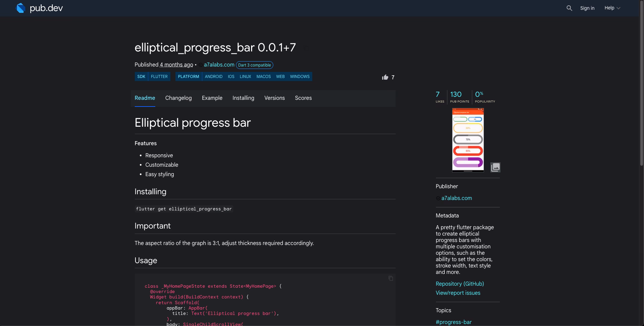Click the flutter get elliptical_progress_bar command
The height and width of the screenshot is (326, 644).
184,209
